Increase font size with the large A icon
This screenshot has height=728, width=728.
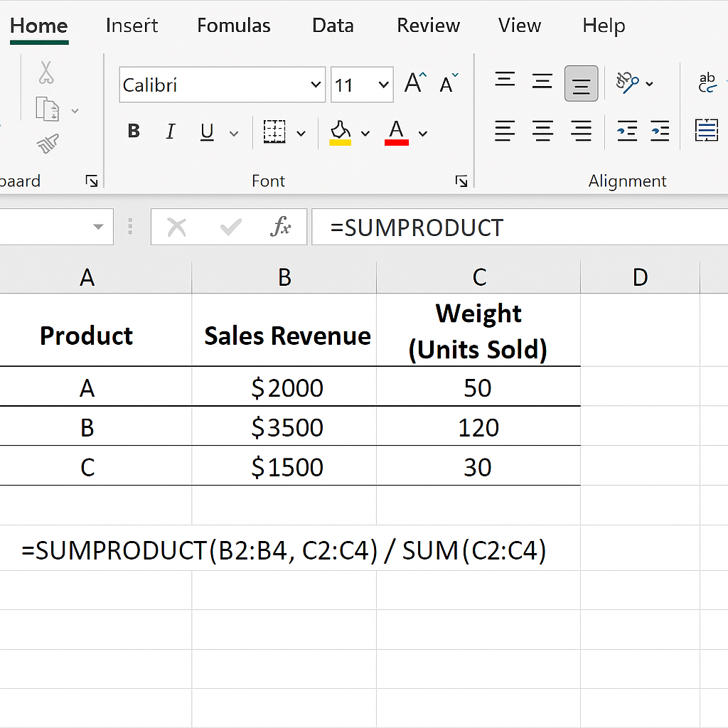click(415, 84)
